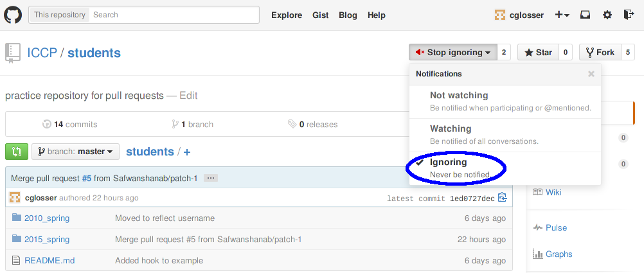Open the 2015_spring folder
Screen dimensions: 644x273
tap(47, 240)
